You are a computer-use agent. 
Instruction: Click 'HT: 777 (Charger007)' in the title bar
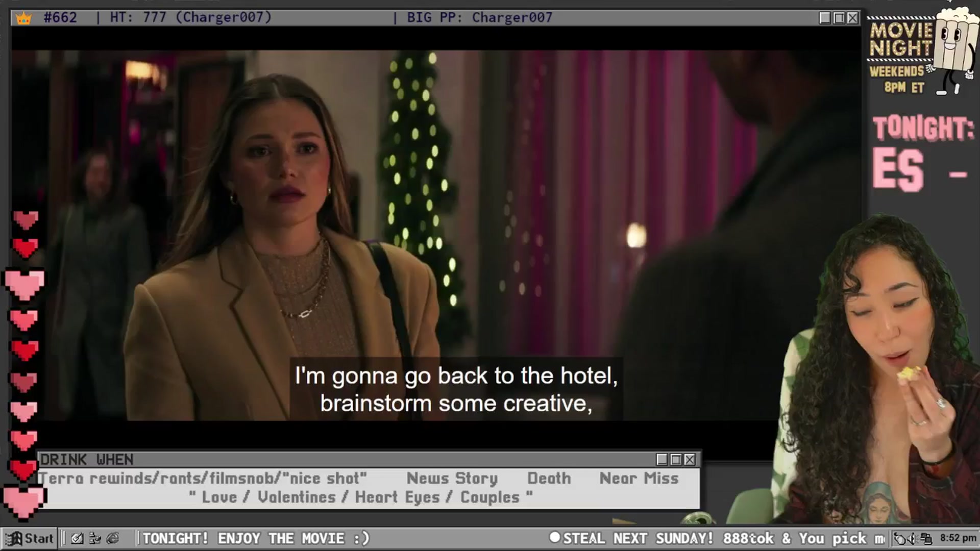[191, 18]
